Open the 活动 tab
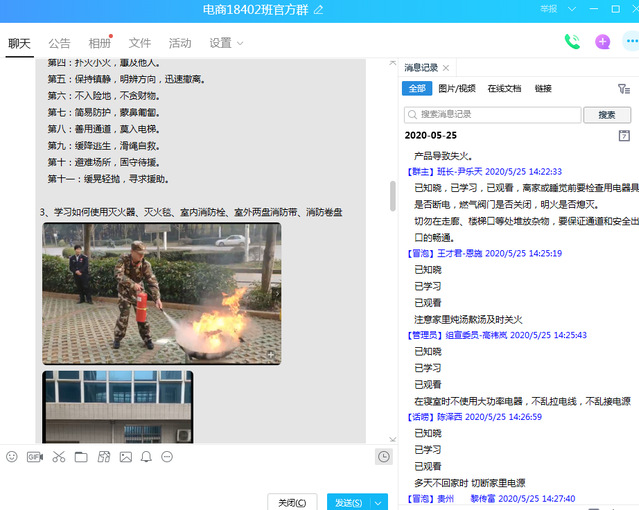This screenshot has width=639, height=510. [x=180, y=43]
